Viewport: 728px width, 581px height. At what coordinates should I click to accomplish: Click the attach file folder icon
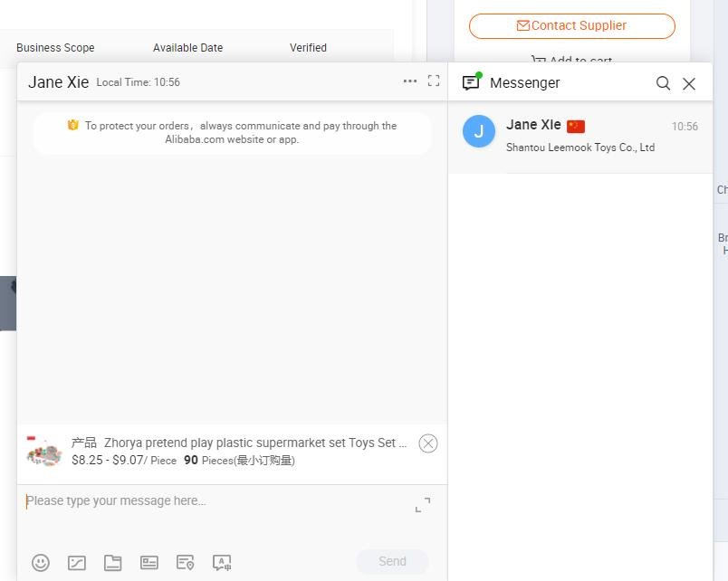tap(113, 562)
